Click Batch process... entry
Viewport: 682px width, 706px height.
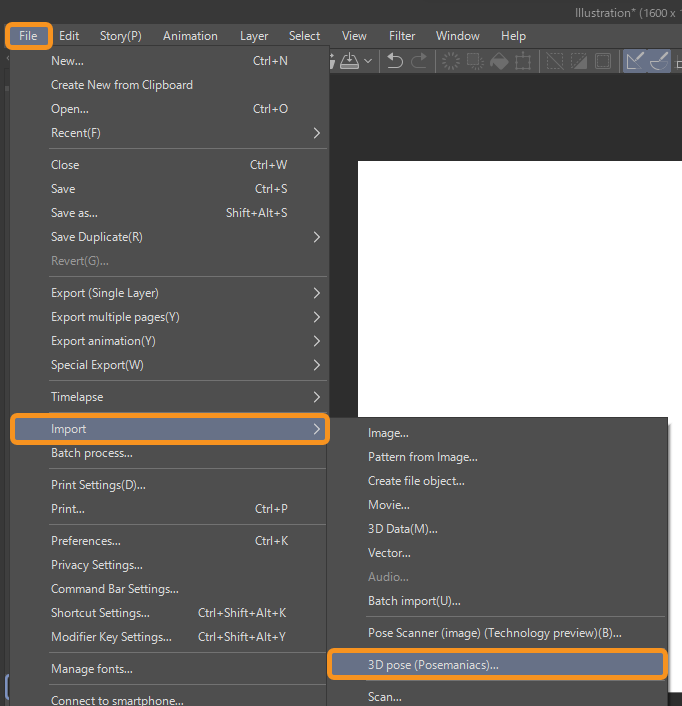tap(169, 453)
